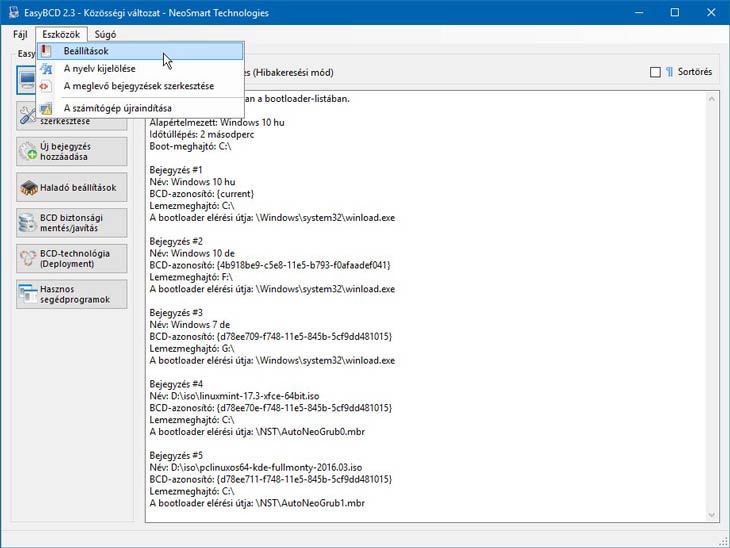
Task: Click the pilcrow icon beside Sortörés
Action: (669, 72)
